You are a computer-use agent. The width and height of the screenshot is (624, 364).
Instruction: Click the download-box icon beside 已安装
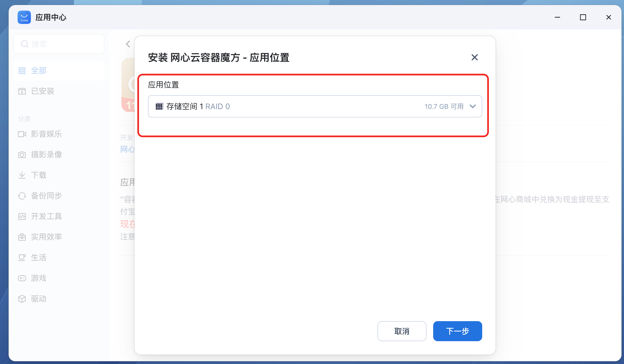coord(22,91)
